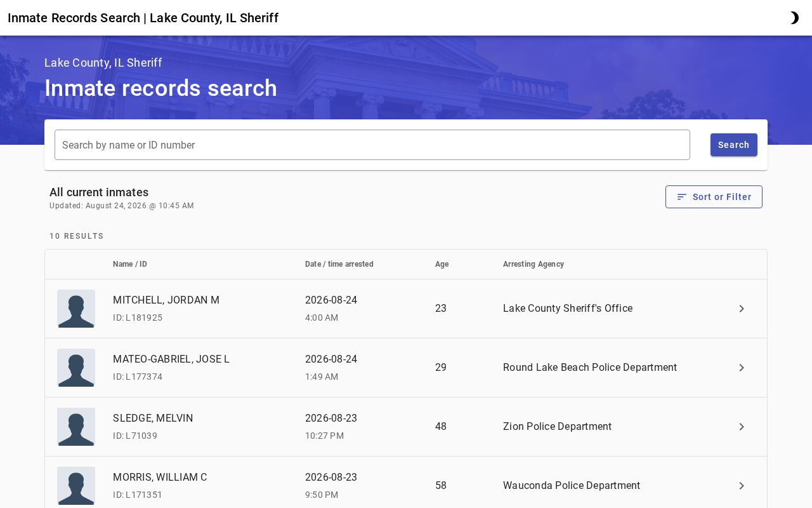812x508 pixels.
Task: Select name SLEDGE, MELVIN
Action: 153,418
